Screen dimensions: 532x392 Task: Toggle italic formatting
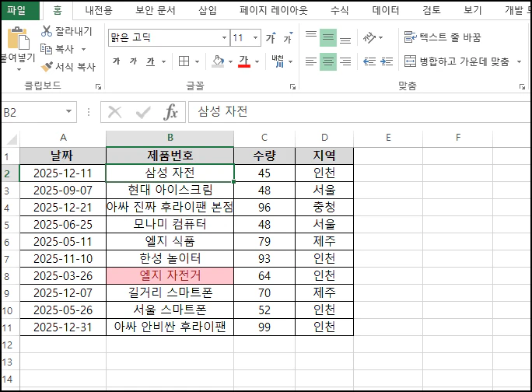coord(133,61)
